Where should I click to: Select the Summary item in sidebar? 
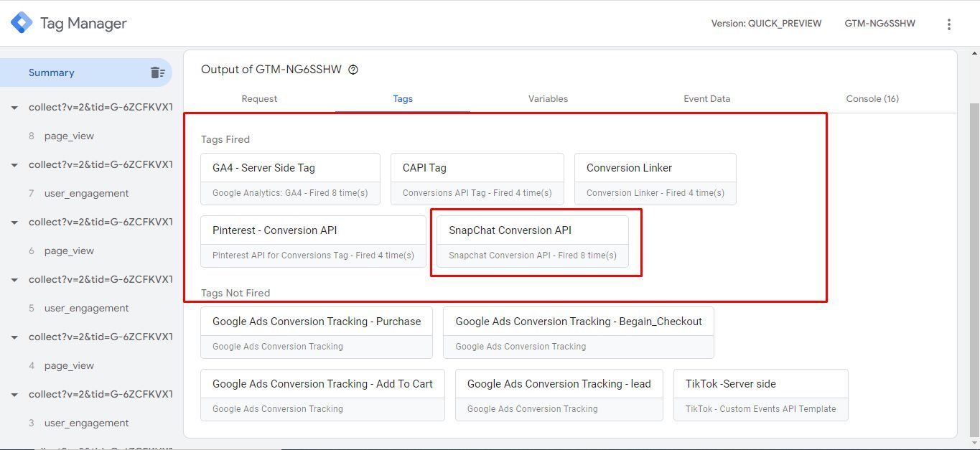coord(86,72)
